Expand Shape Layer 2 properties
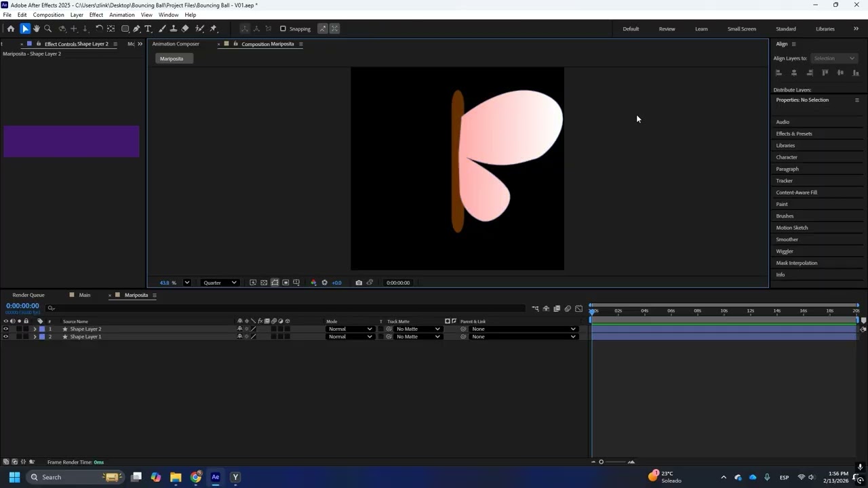Viewport: 868px width, 488px height. 35,329
